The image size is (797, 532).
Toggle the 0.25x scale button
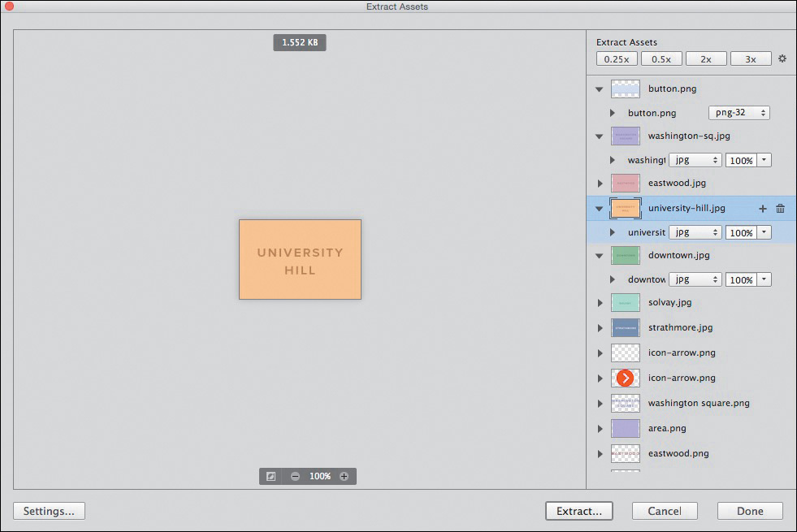617,59
